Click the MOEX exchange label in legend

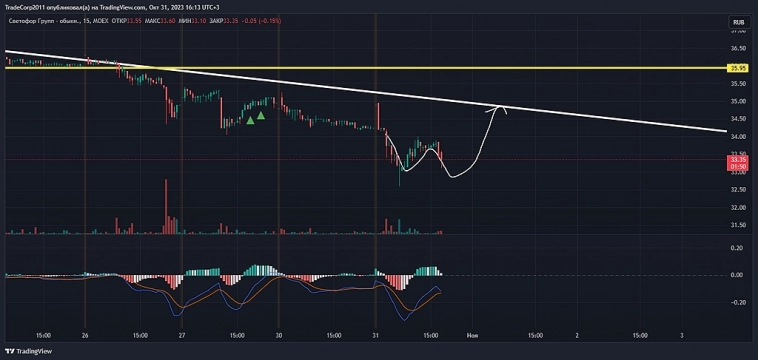[x=101, y=21]
